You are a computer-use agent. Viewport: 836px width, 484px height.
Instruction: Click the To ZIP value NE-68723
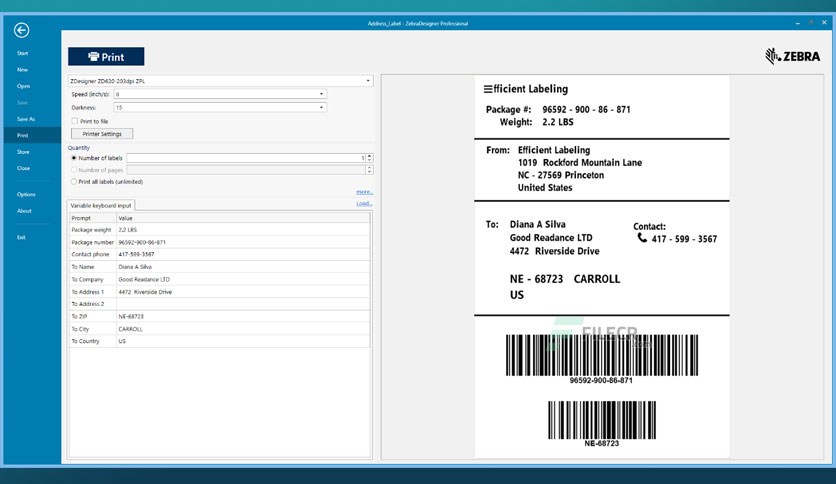[243, 317]
